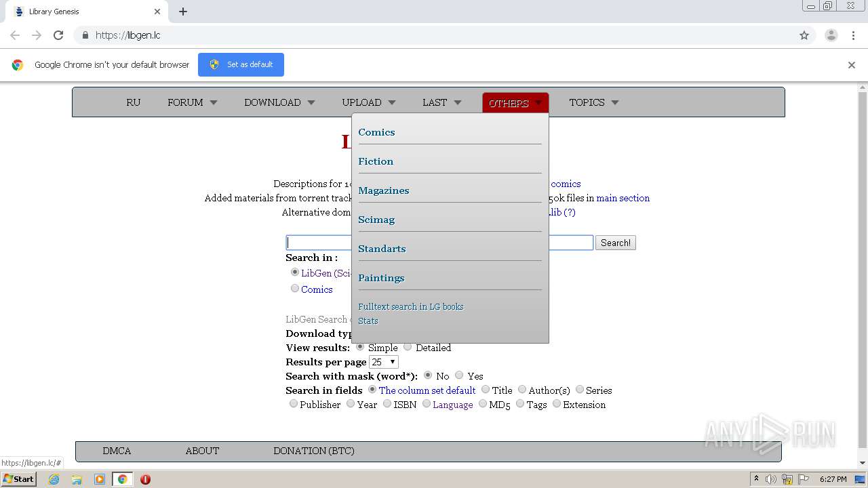The width and height of the screenshot is (868, 488).
Task: Choose Paintings in the OTHERS menu
Action: [x=381, y=278]
